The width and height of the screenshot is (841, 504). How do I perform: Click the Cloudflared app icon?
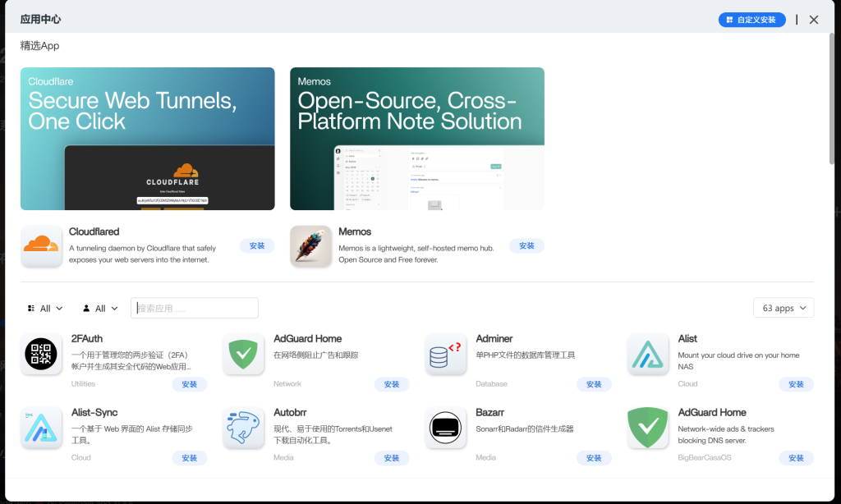pos(41,245)
